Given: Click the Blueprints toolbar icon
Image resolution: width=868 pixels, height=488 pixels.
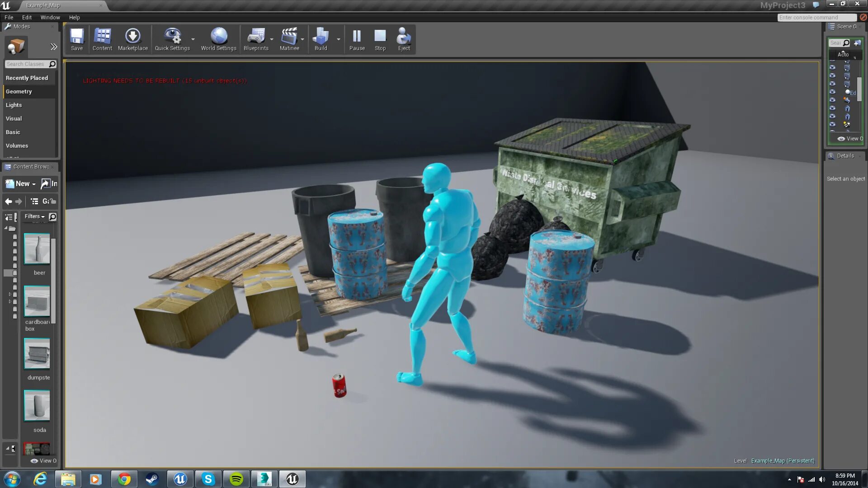Looking at the screenshot, I should point(256,39).
